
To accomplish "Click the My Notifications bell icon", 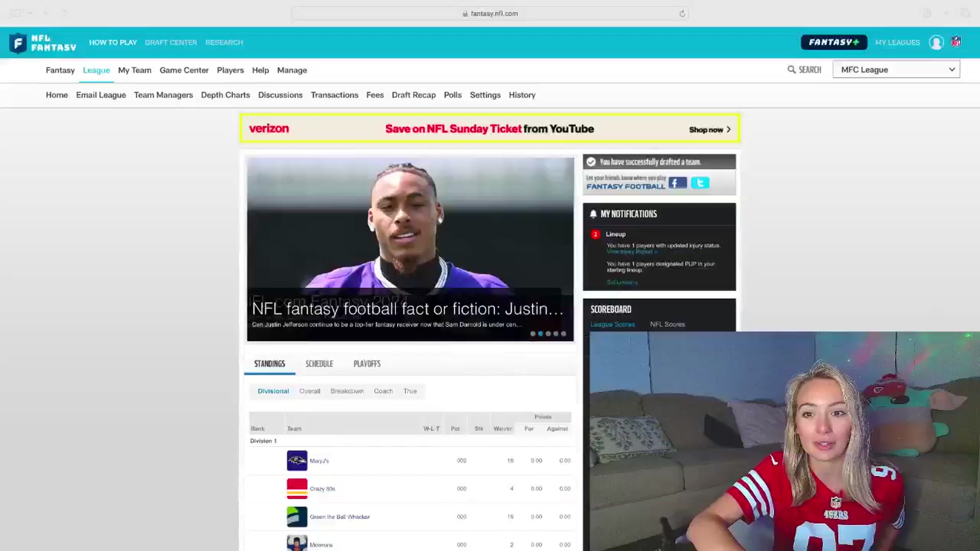I will 593,214.
